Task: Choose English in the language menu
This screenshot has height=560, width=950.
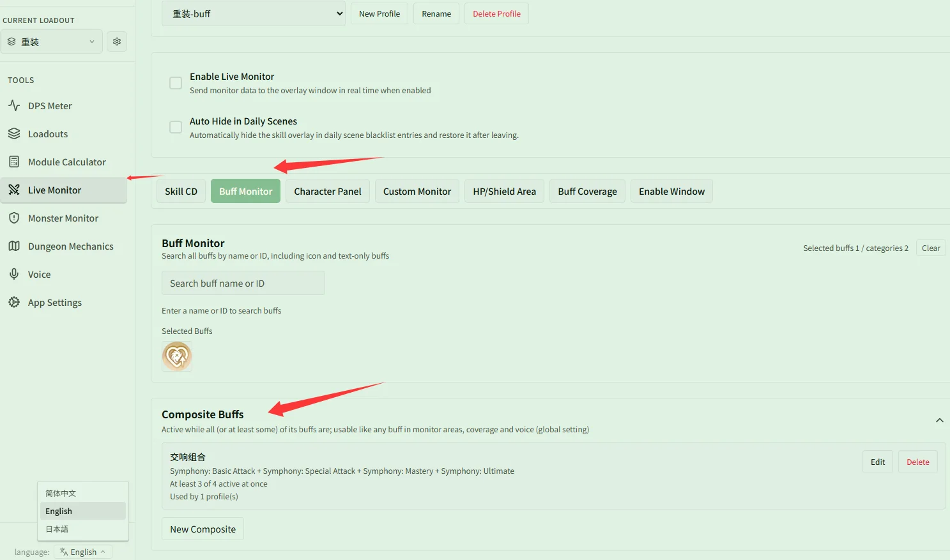Action: pos(83,511)
